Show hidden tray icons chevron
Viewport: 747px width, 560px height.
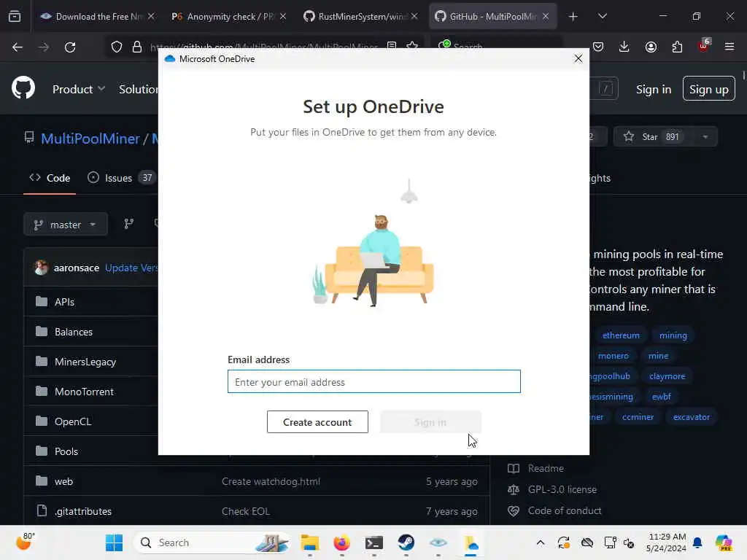coord(541,542)
